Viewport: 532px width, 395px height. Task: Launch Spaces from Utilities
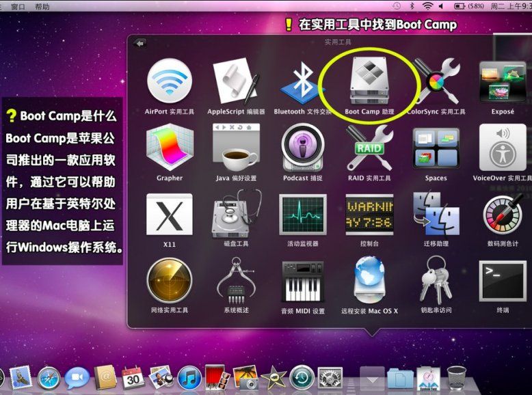[x=436, y=148]
